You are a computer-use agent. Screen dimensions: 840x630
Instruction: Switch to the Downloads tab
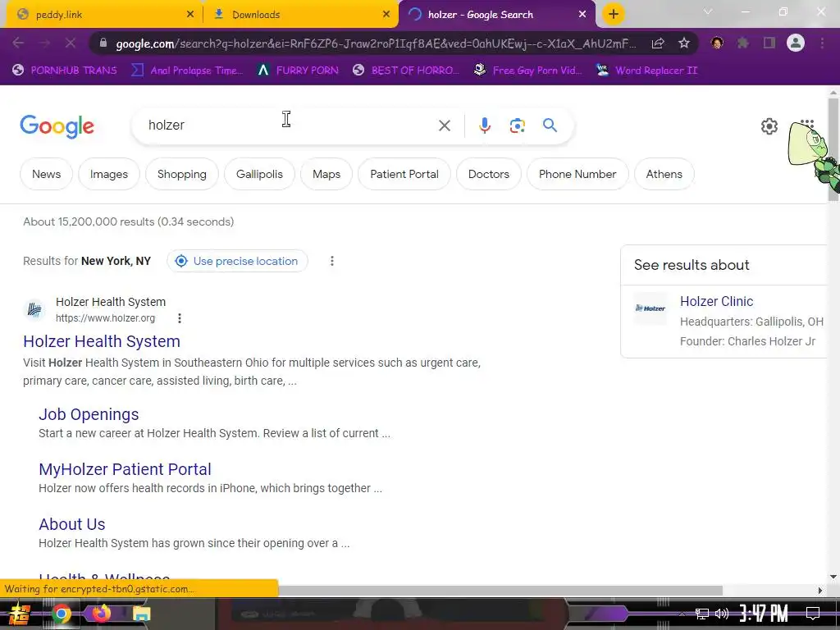(x=300, y=15)
